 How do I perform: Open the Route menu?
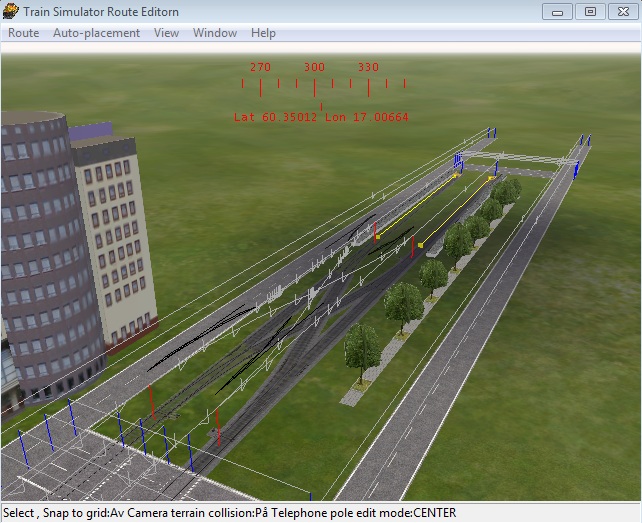coord(23,33)
